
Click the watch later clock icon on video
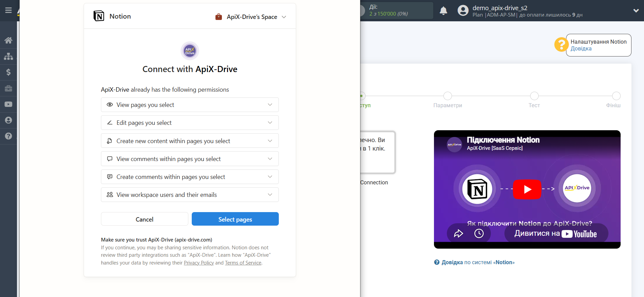[x=479, y=233]
